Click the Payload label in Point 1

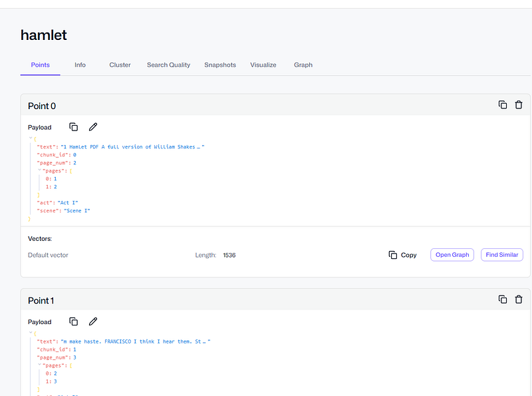pos(39,322)
